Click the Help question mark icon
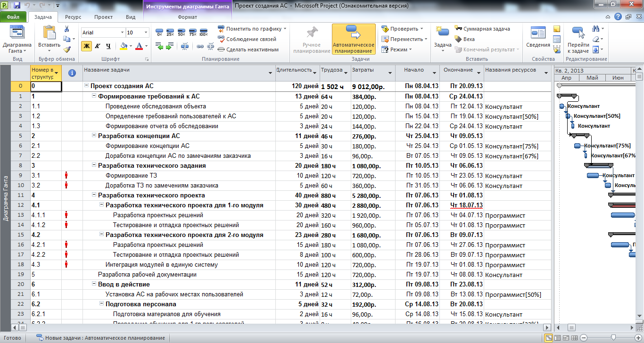The height and width of the screenshot is (343, 644). pos(619,16)
